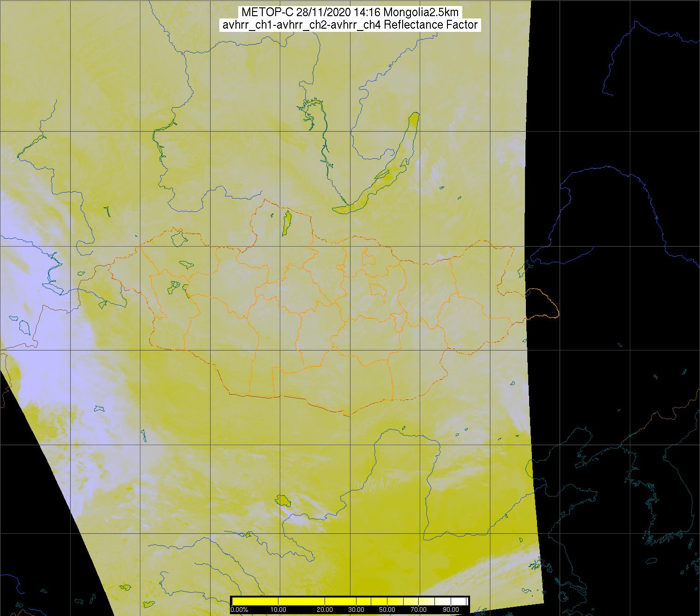
Task: Click the 90.00 colorbar label
Action: 451,610
